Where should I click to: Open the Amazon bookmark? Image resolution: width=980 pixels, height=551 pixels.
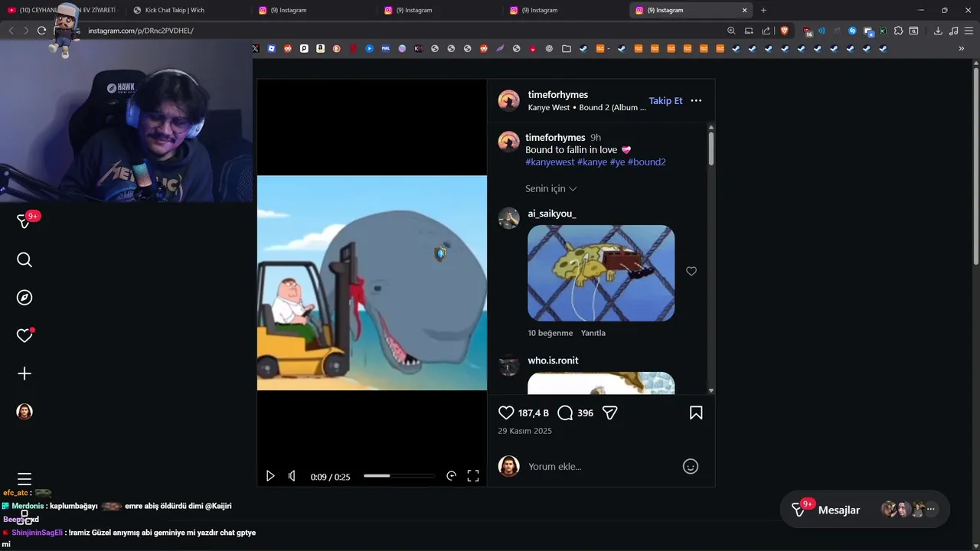(320, 48)
